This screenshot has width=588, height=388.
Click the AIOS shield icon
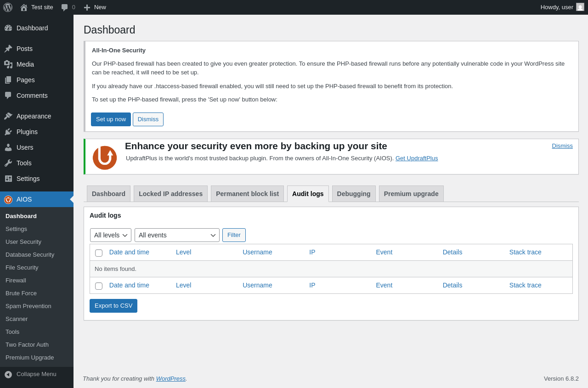coord(8,199)
